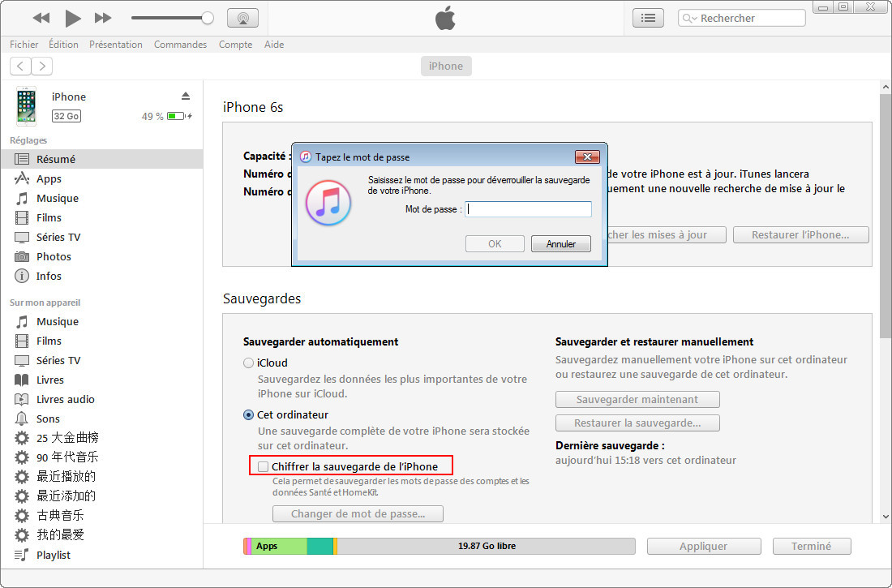Screen dimensions: 892x588
Task: Select the iCloud backup radio option
Action: point(248,363)
